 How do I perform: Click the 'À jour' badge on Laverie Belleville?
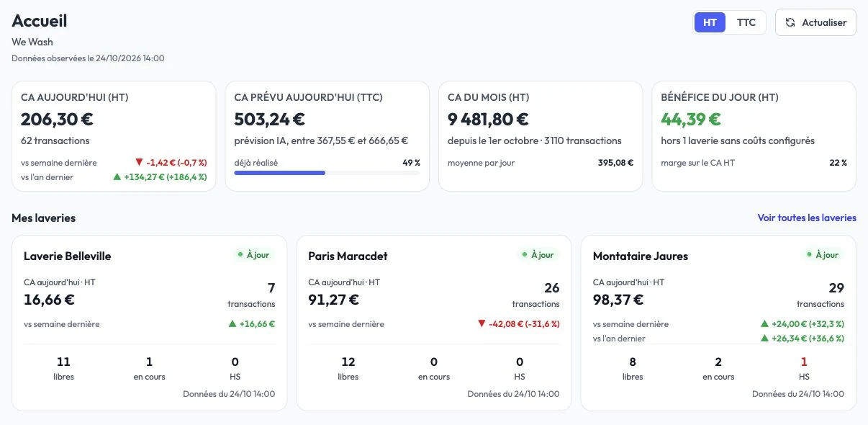point(253,255)
